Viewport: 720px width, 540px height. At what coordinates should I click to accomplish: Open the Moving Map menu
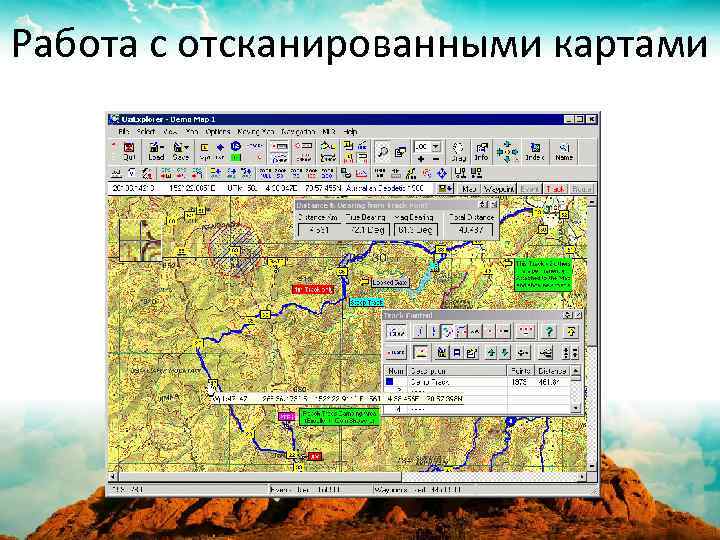click(x=256, y=132)
